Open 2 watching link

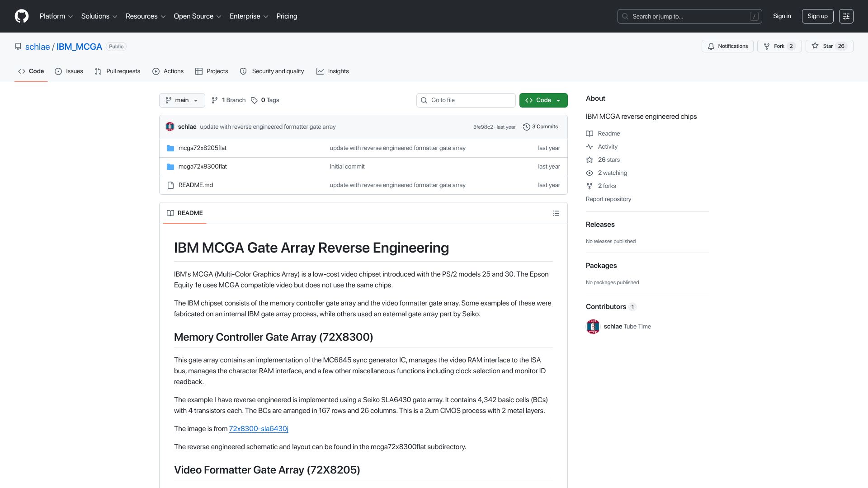tap(612, 173)
